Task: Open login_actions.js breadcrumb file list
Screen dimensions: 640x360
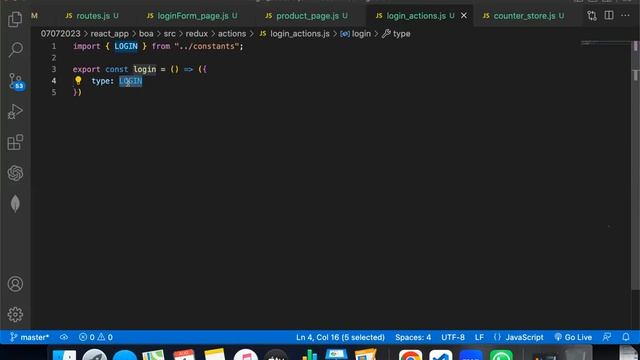Action: coord(295,33)
